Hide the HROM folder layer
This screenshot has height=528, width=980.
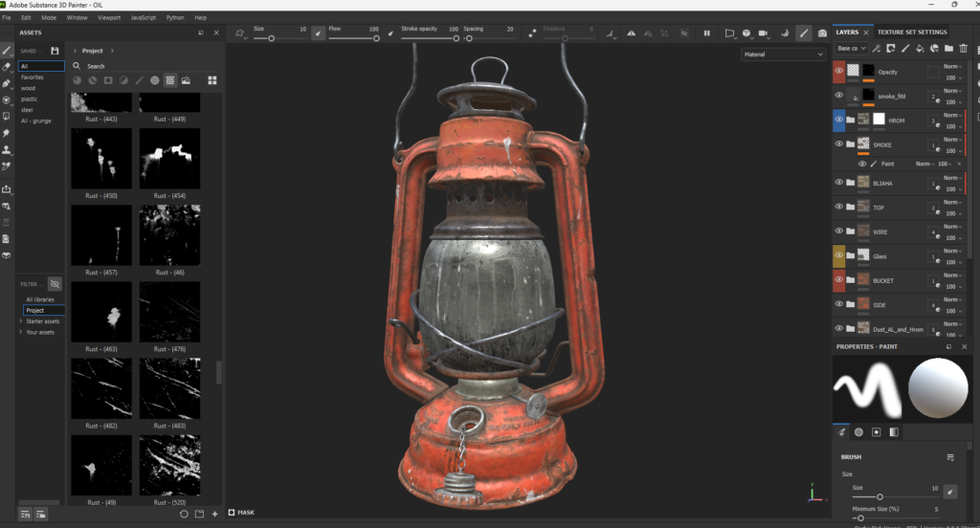coord(838,120)
